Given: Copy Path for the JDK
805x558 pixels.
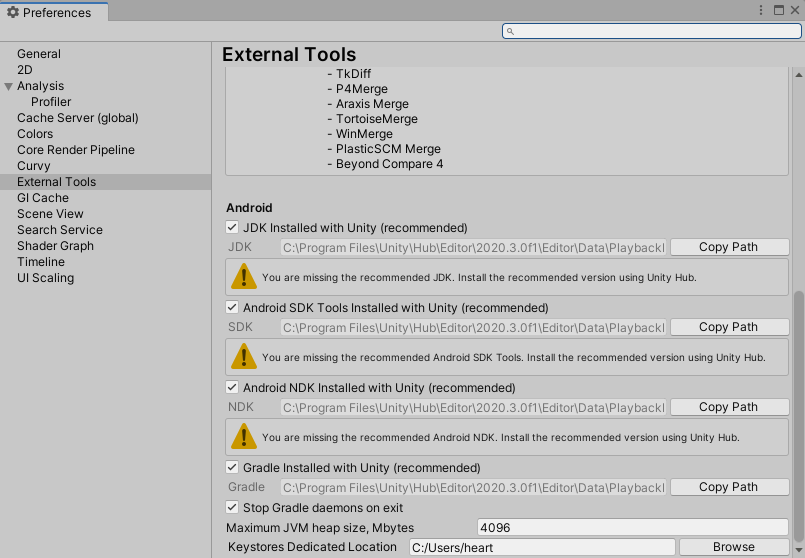Looking at the screenshot, I should [730, 247].
